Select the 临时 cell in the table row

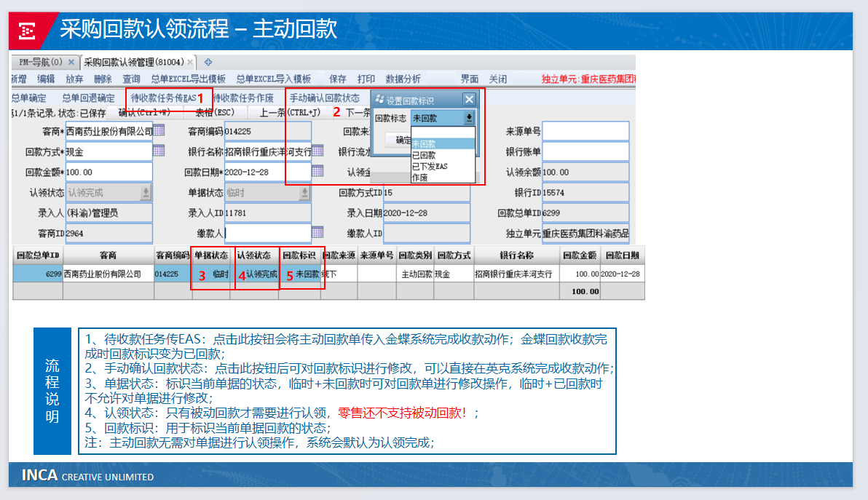tap(212, 274)
